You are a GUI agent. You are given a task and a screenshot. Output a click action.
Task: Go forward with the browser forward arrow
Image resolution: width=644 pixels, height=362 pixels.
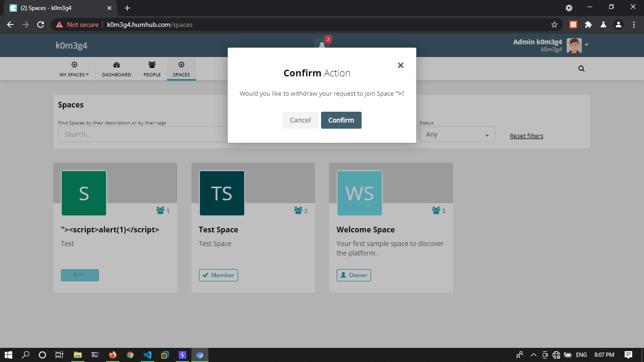point(25,25)
